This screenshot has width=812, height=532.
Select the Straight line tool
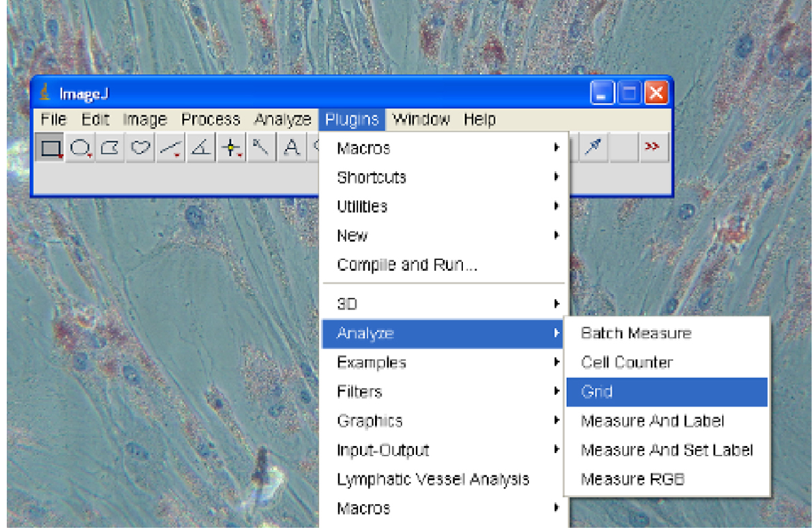click(170, 147)
